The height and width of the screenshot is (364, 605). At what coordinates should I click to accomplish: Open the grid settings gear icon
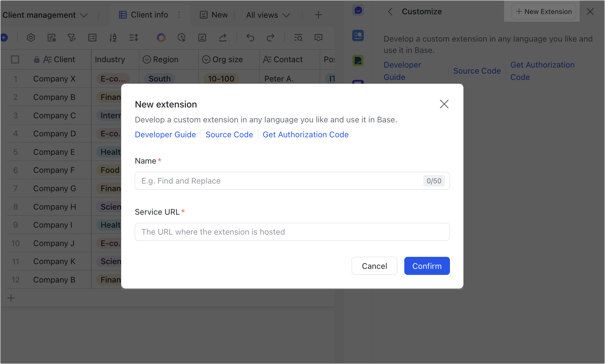31,37
